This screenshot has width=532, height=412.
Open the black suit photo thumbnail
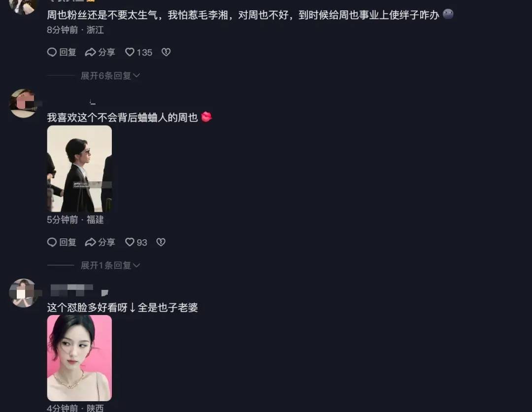coord(79,168)
